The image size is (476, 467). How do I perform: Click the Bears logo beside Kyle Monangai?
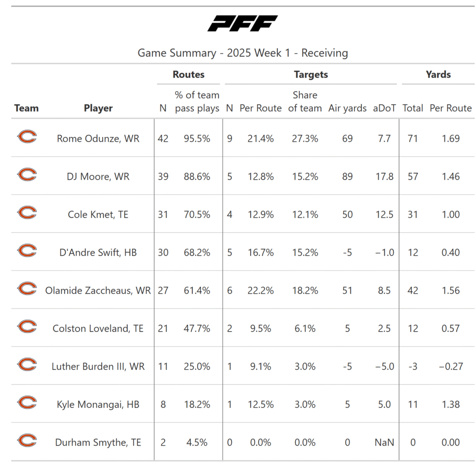[x=26, y=403]
